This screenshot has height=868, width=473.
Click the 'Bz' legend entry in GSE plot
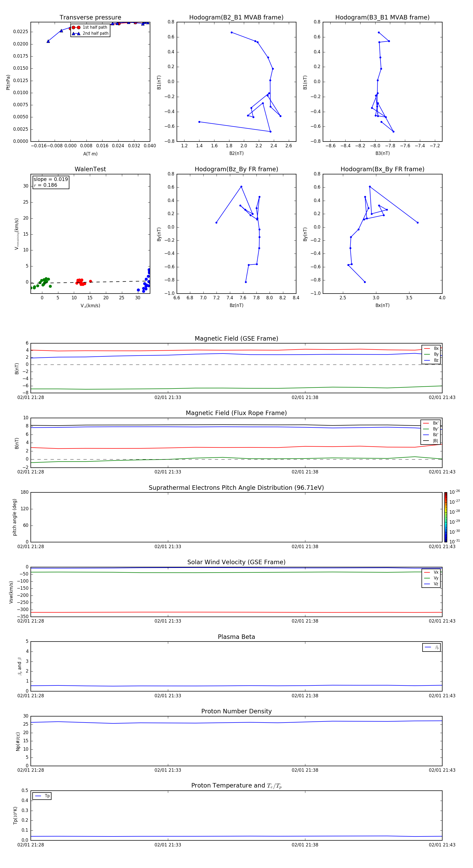pos(431,360)
